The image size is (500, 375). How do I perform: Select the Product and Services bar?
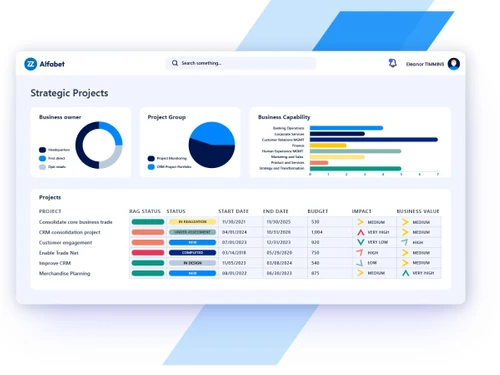[319, 163]
